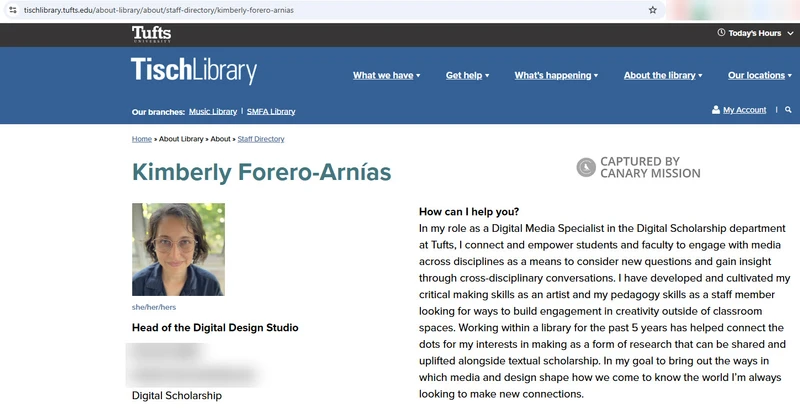The height and width of the screenshot is (408, 800).
Task: Open the About the library menu
Action: tap(663, 75)
